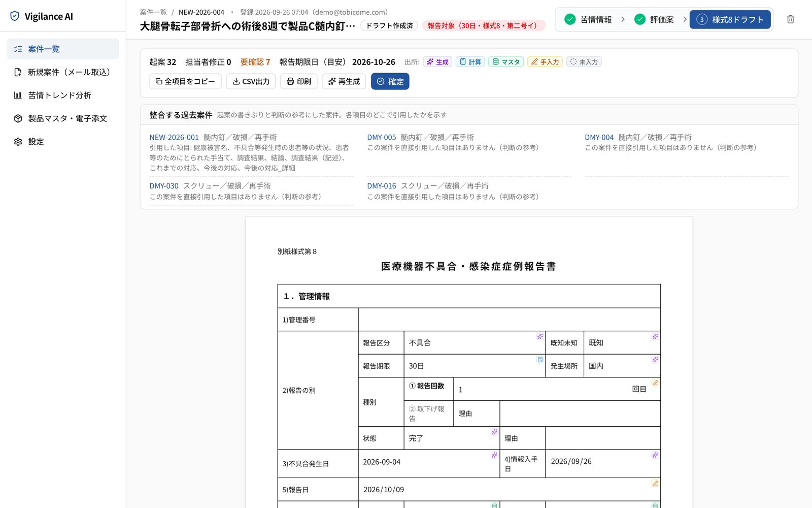
Task: Click the マスタ source legend badge
Action: click(506, 62)
